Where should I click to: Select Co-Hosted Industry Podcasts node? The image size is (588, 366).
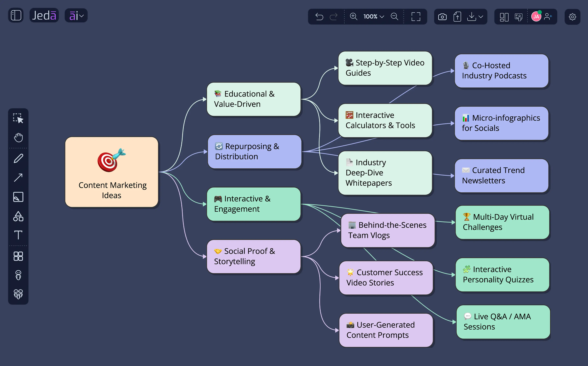pos(501,71)
